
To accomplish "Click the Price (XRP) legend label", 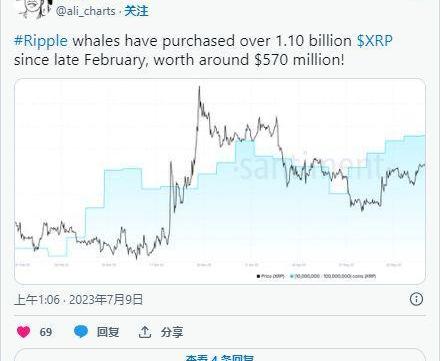I will pyautogui.click(x=272, y=276).
